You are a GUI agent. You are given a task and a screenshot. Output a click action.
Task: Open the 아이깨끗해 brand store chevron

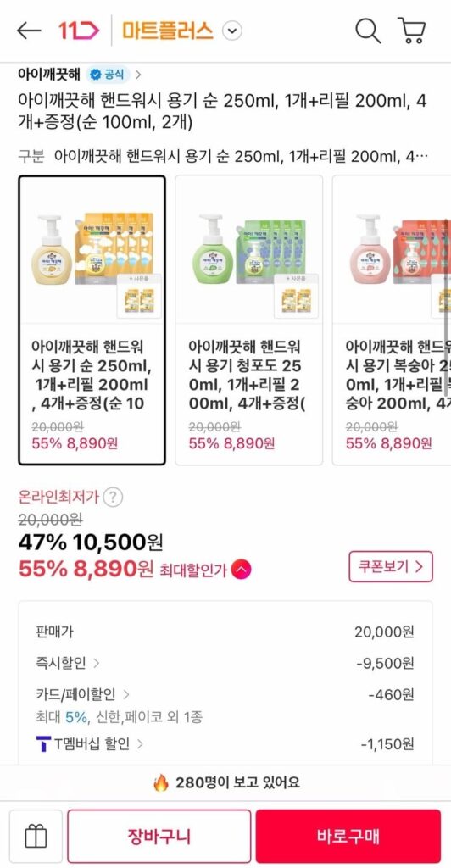click(x=138, y=75)
